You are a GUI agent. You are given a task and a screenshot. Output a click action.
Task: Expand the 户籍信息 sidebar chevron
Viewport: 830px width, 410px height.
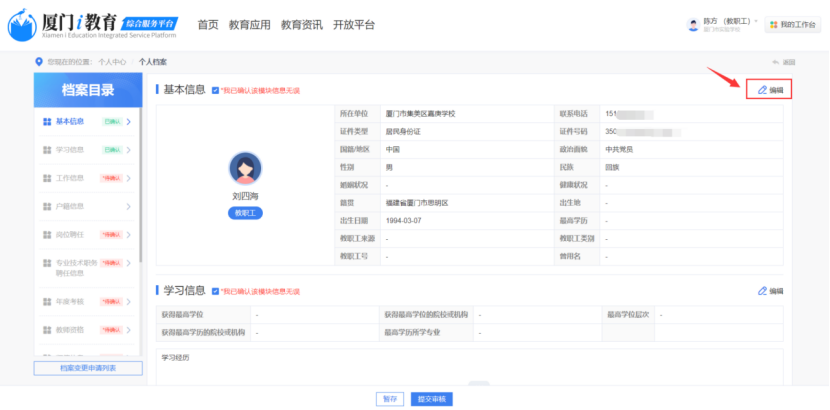pos(128,207)
